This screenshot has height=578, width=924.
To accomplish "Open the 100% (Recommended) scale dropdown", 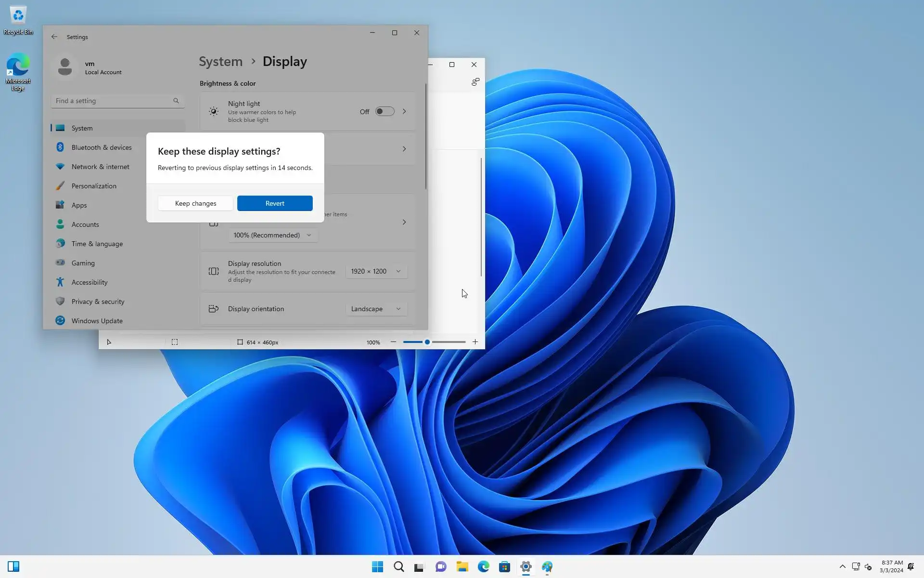I will pyautogui.click(x=272, y=235).
